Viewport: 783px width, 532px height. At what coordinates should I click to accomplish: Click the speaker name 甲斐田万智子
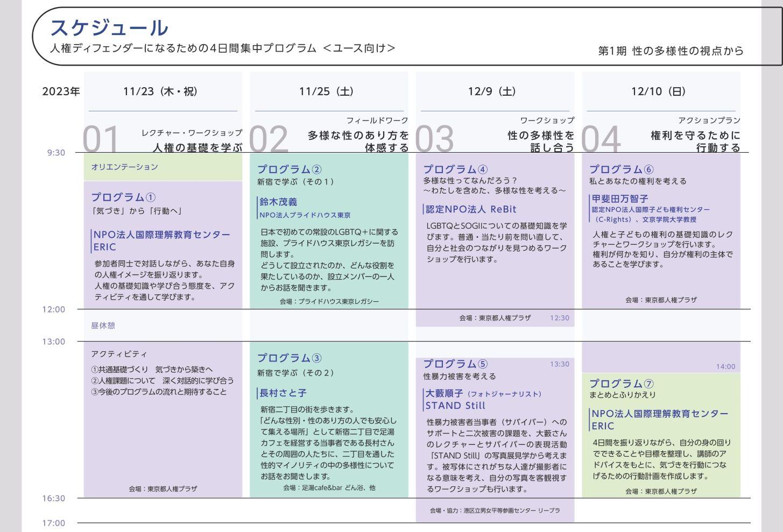point(620,198)
